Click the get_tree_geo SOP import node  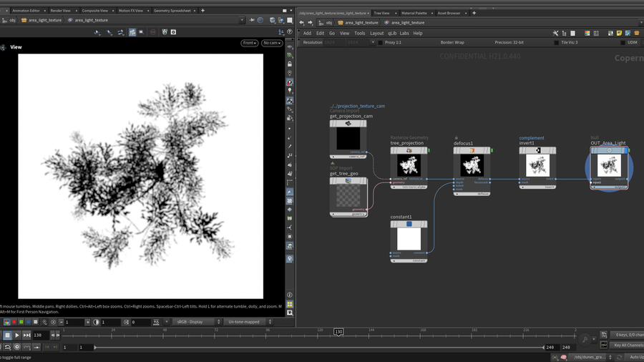348,196
